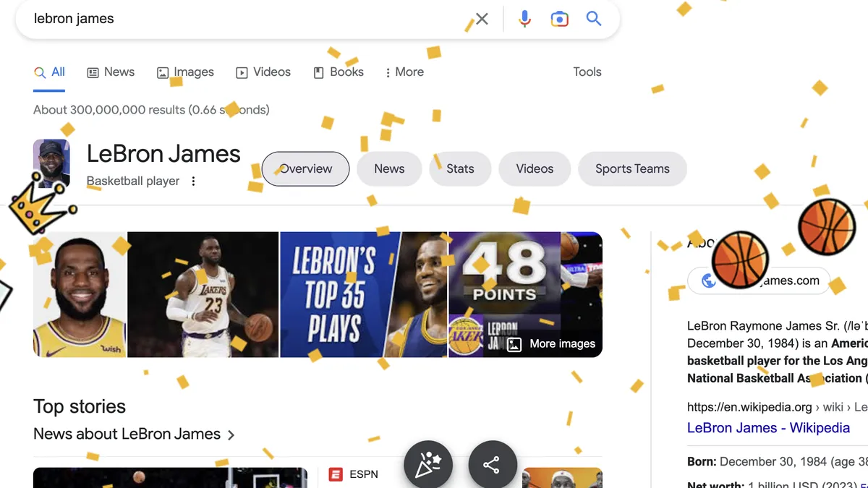The image size is (868, 488).
Task: Expand News about LeBron James chevron
Action: coord(231,435)
